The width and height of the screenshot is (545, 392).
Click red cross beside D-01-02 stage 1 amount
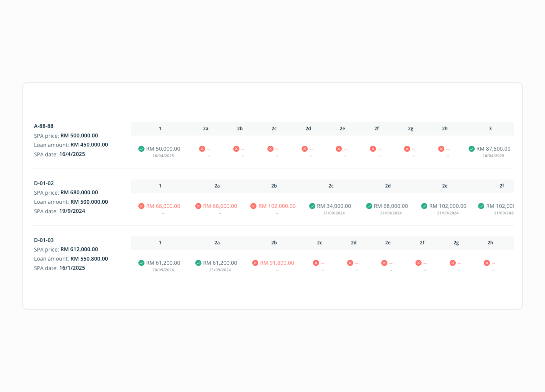tap(141, 206)
